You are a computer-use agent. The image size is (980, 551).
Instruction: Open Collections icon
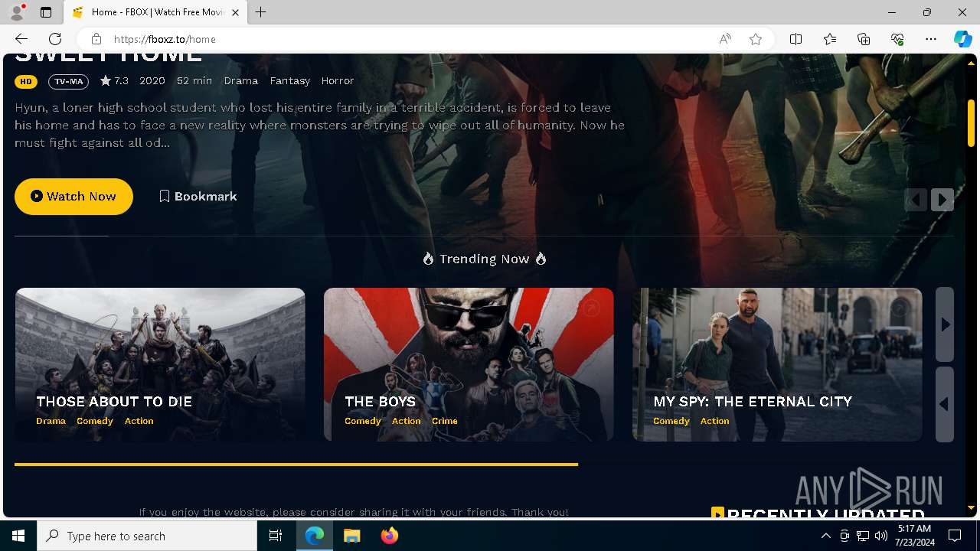[864, 39]
